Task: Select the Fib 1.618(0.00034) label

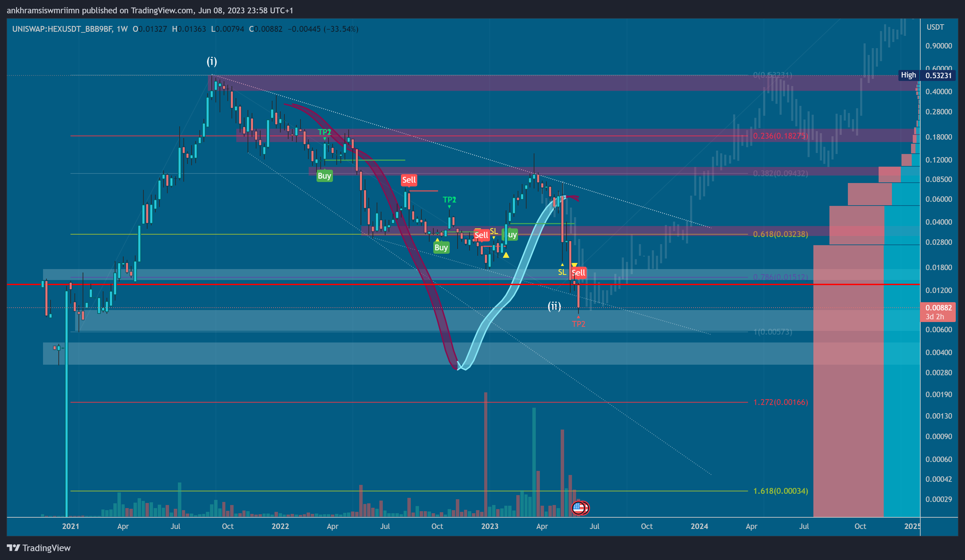Action: coord(780,491)
